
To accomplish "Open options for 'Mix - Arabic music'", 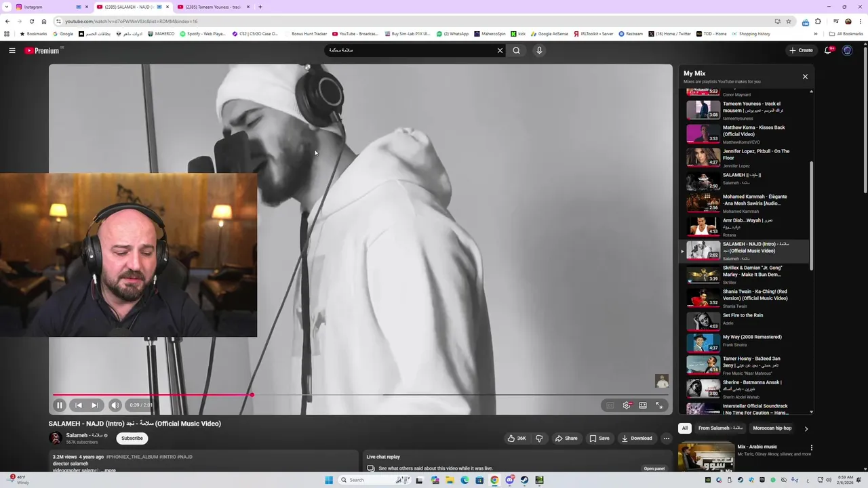I will [x=811, y=448].
